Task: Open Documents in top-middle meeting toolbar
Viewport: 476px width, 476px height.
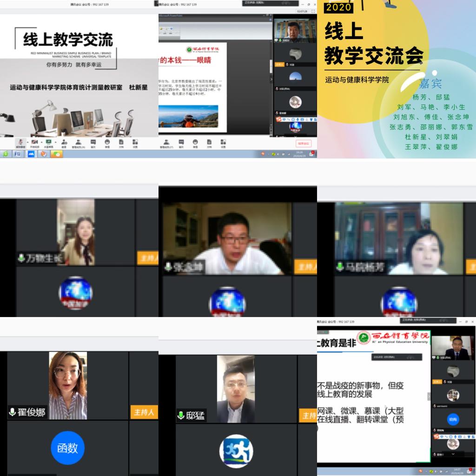Action: (209, 142)
